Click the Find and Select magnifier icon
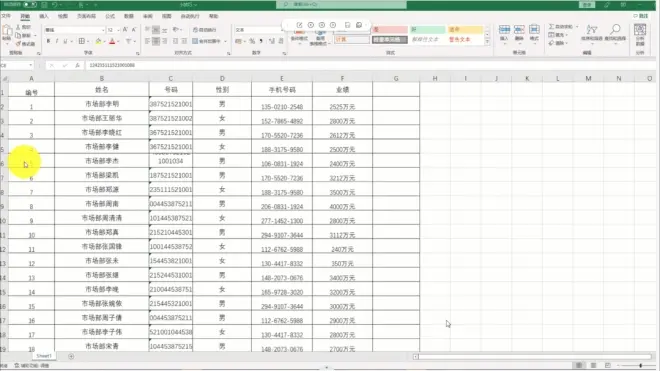The height and width of the screenshot is (371, 660). point(615,33)
